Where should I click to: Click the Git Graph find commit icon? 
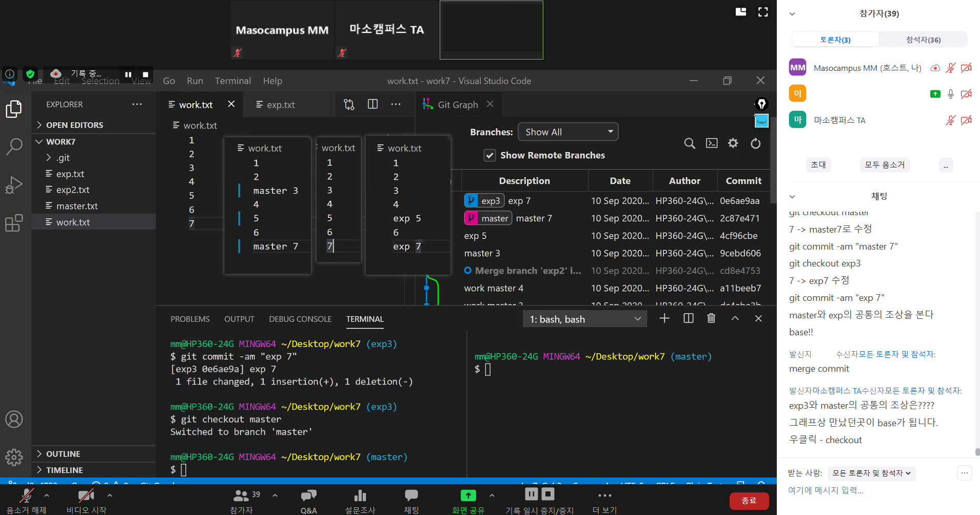(690, 144)
